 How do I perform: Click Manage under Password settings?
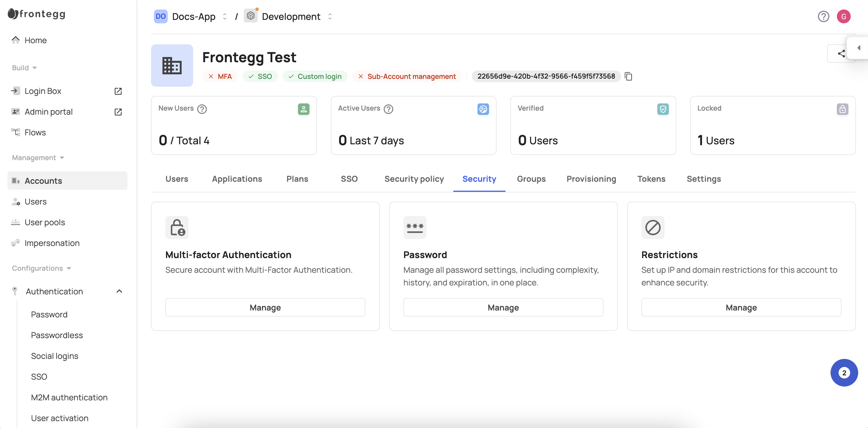pyautogui.click(x=503, y=307)
